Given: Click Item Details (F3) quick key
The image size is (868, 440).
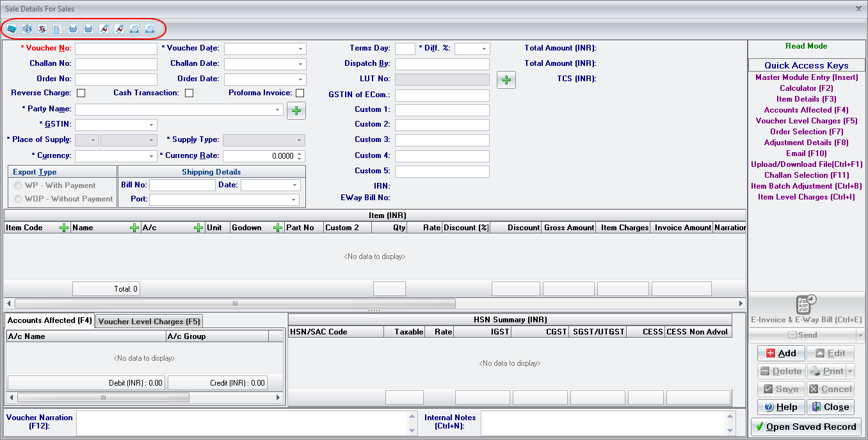Looking at the screenshot, I should tap(807, 99).
